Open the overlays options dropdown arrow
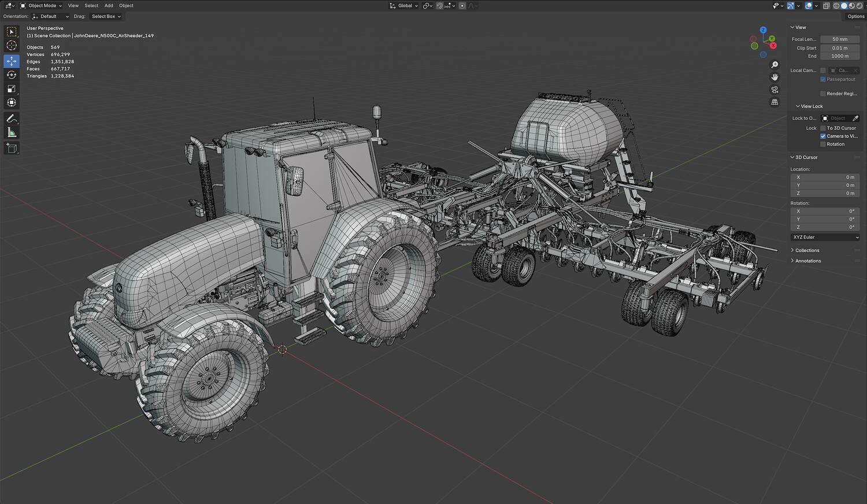The image size is (867, 504). 816,6
